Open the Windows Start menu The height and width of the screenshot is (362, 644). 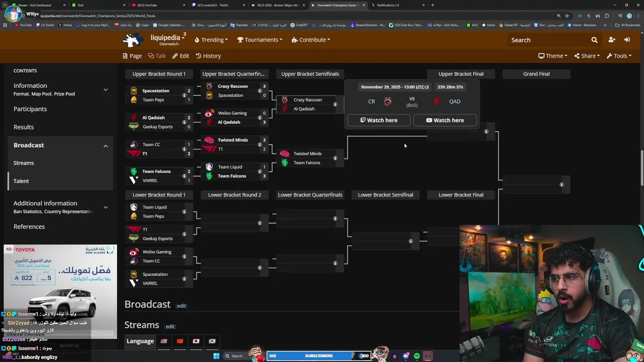[x=216, y=356]
